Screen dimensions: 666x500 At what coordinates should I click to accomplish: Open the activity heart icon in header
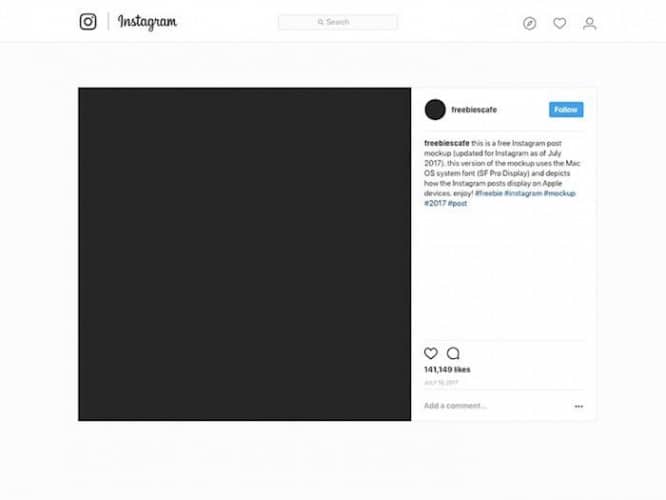559,23
